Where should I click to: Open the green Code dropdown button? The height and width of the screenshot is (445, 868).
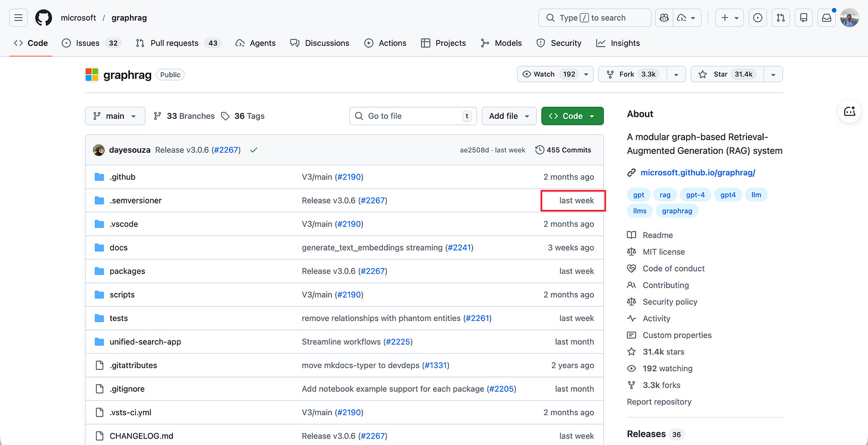click(x=572, y=116)
